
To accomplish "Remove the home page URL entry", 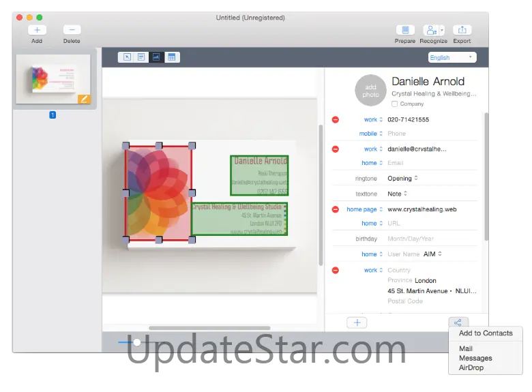I will point(335,209).
